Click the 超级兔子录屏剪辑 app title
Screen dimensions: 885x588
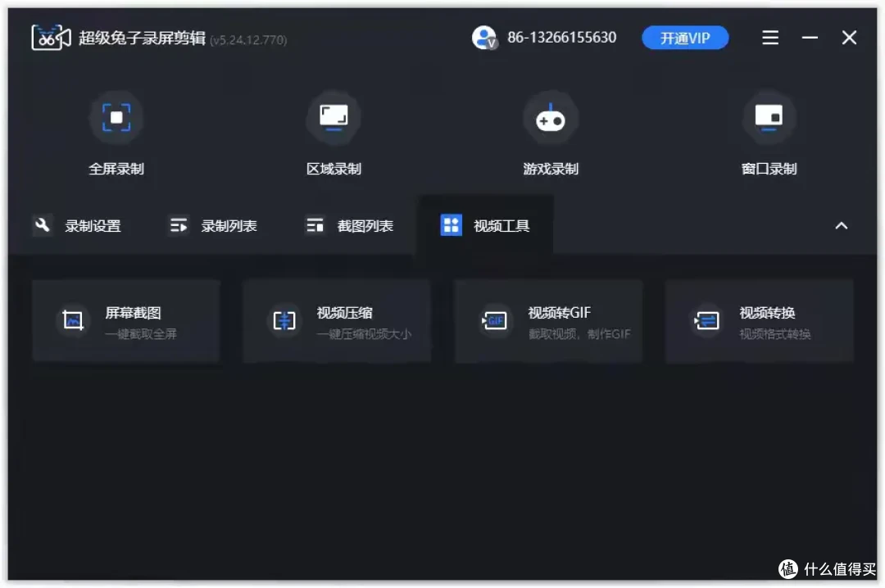(142, 38)
